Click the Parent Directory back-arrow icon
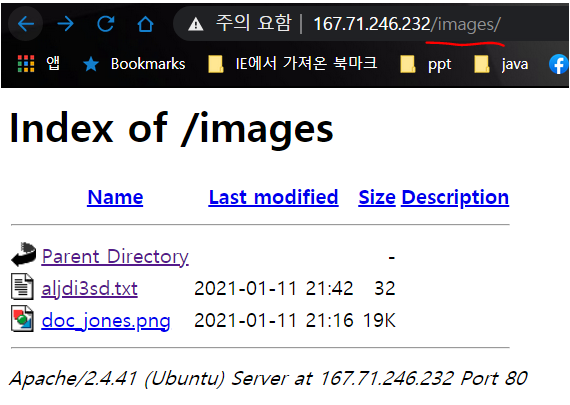This screenshot has height=405, width=570. tap(23, 254)
